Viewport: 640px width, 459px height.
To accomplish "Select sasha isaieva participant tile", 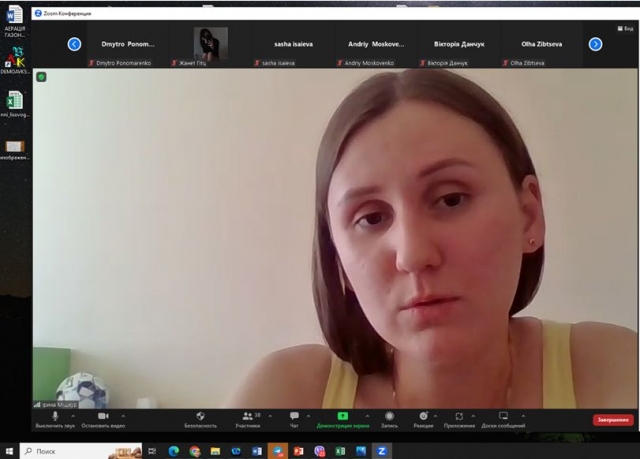I will point(293,44).
